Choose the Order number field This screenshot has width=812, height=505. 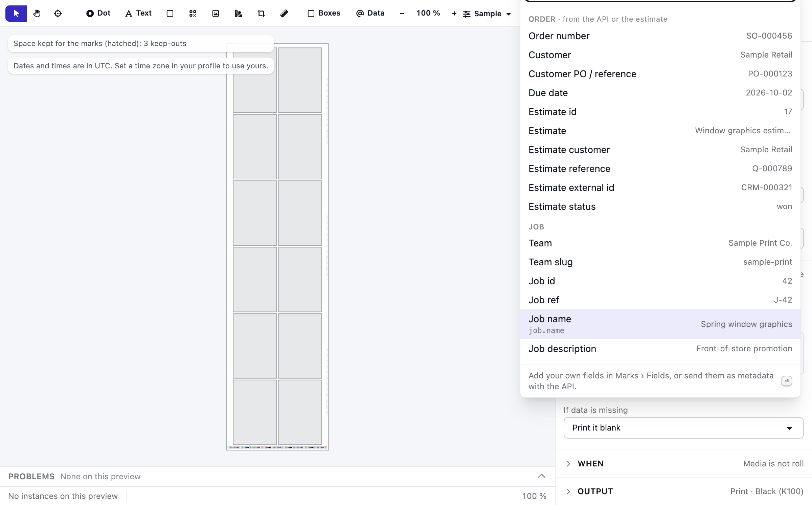[660, 36]
